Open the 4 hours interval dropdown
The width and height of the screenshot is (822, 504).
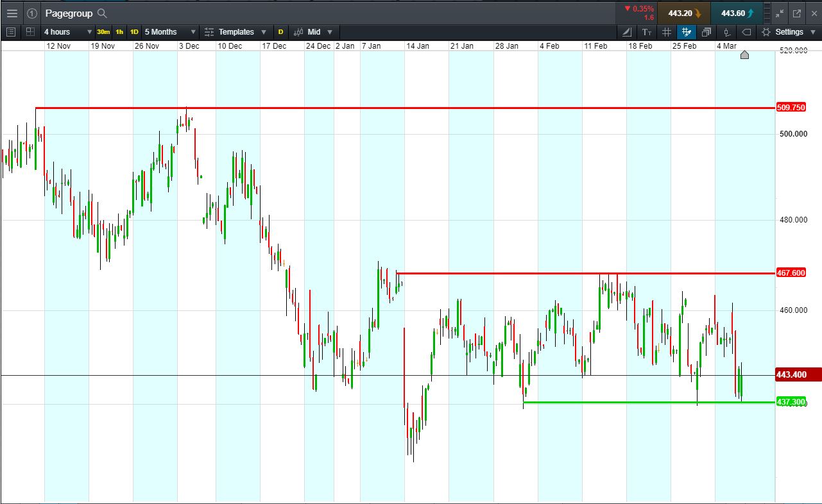click(68, 31)
